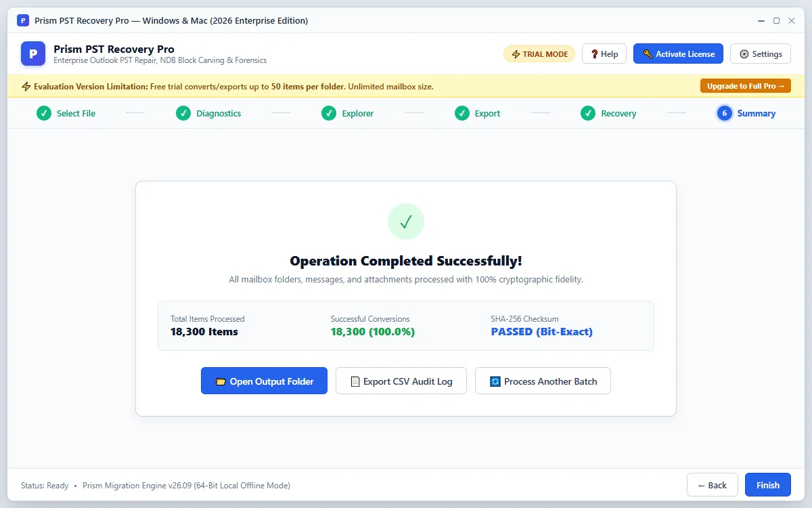Click the green Explorer step checkmark icon
Screen dimensions: 812x508
[x=329, y=113]
